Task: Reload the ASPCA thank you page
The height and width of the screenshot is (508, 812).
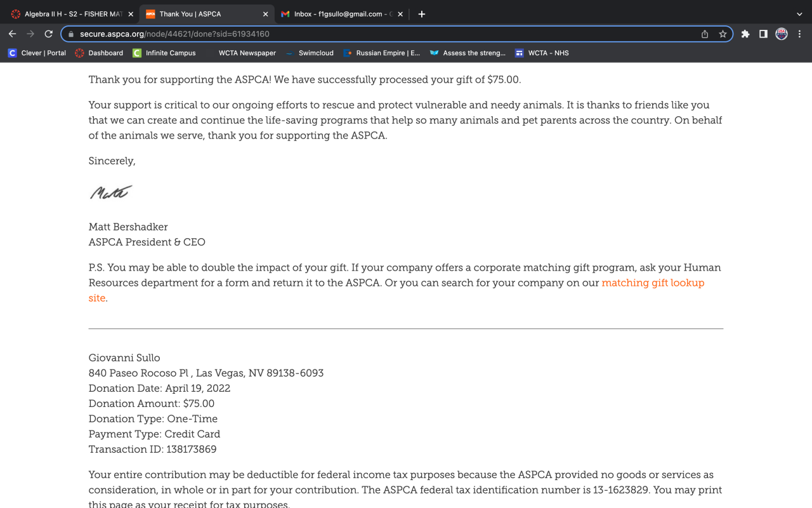Action: (x=48, y=34)
